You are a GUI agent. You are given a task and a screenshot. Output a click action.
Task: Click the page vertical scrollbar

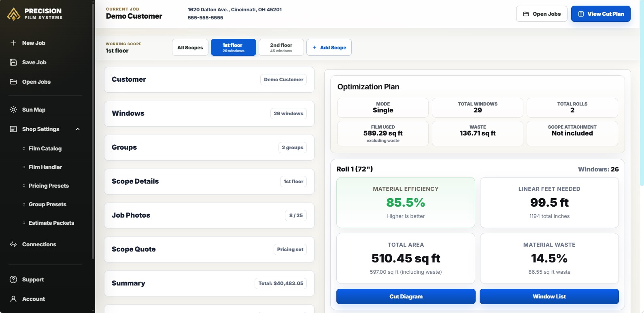tap(642, 93)
